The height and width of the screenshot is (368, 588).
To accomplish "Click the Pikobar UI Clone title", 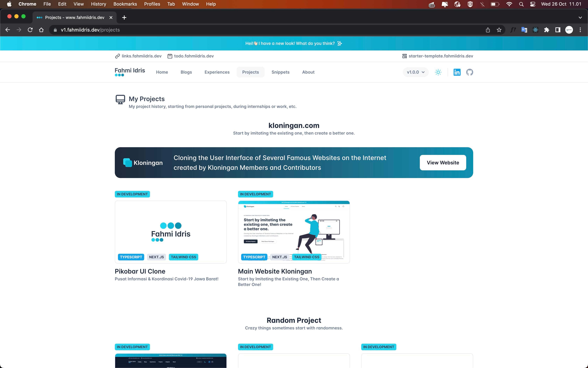I will coord(140,271).
